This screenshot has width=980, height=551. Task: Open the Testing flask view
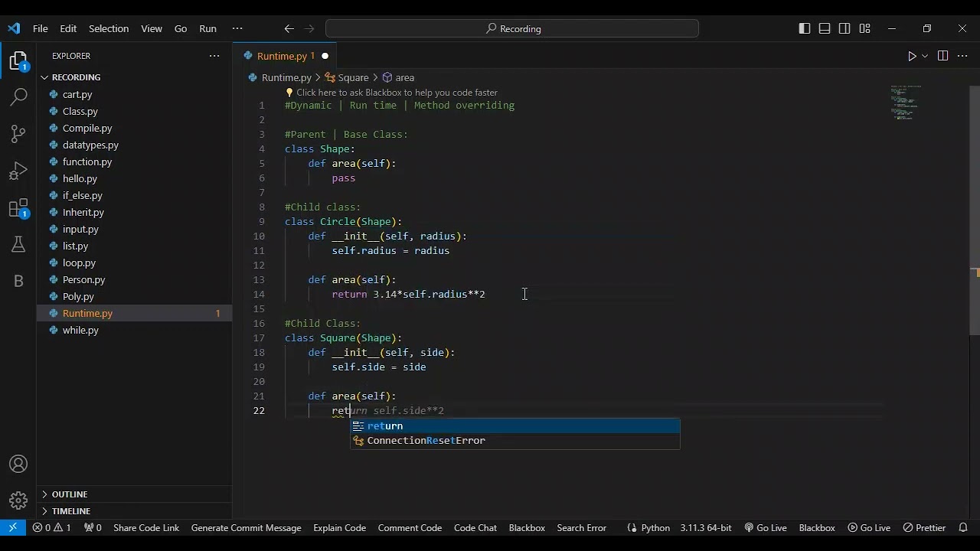pos(18,244)
